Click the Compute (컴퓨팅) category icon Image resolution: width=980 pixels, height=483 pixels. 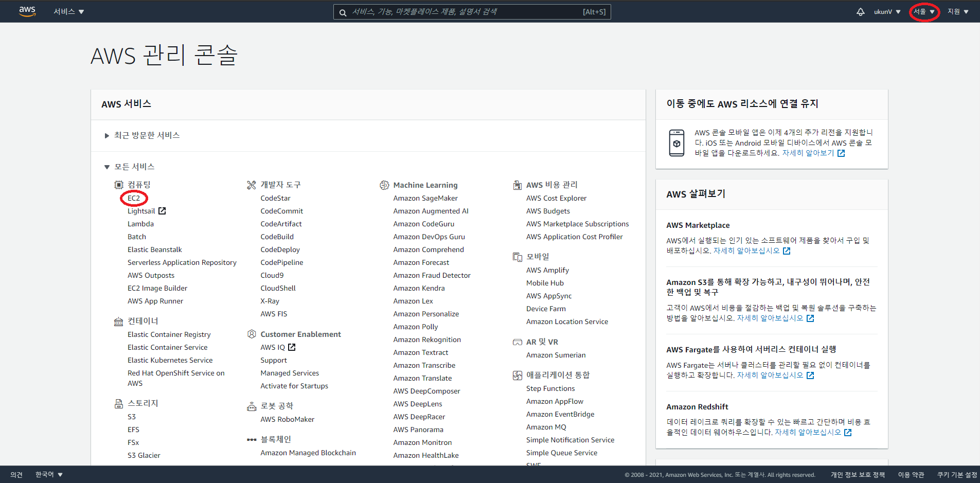119,185
